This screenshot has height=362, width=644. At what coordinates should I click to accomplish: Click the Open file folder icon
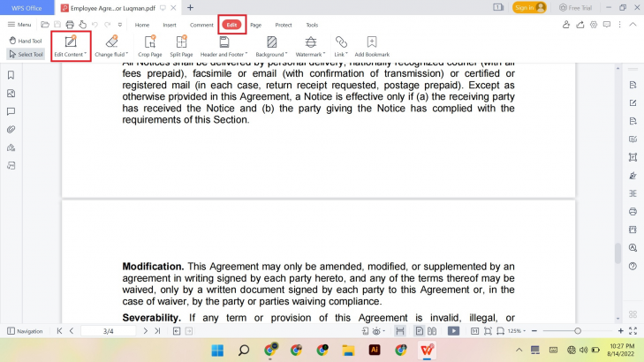tap(45, 25)
